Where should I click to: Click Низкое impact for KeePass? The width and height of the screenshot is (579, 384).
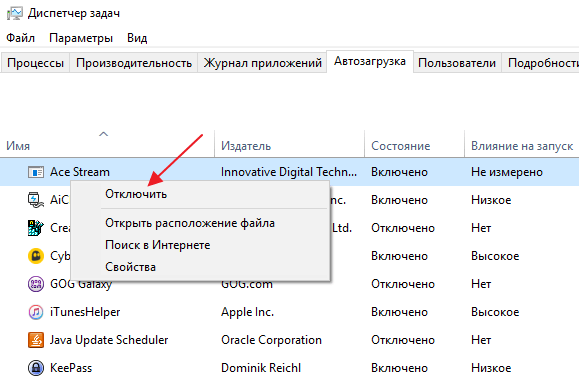491,368
